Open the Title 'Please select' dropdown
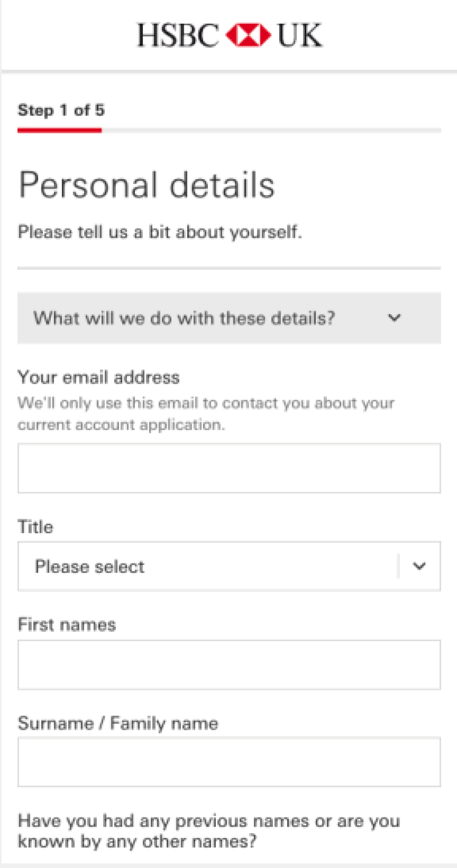This screenshot has height=868, width=457. click(229, 566)
